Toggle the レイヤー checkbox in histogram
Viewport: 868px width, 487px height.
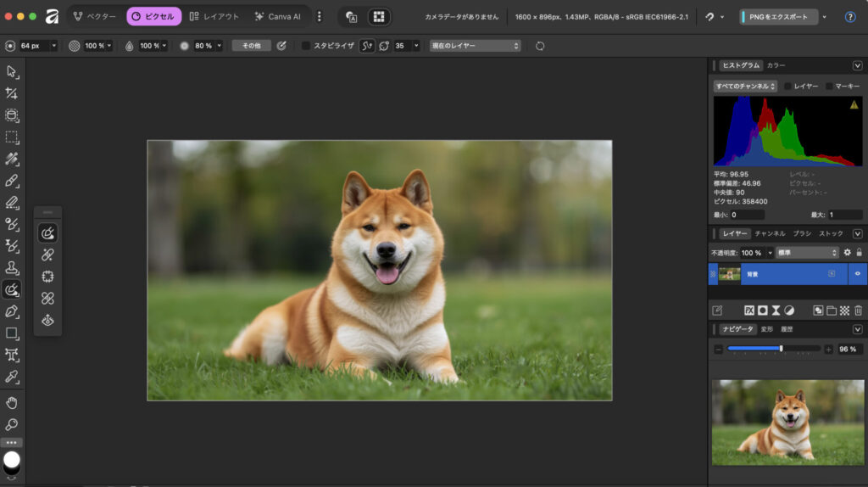[787, 86]
